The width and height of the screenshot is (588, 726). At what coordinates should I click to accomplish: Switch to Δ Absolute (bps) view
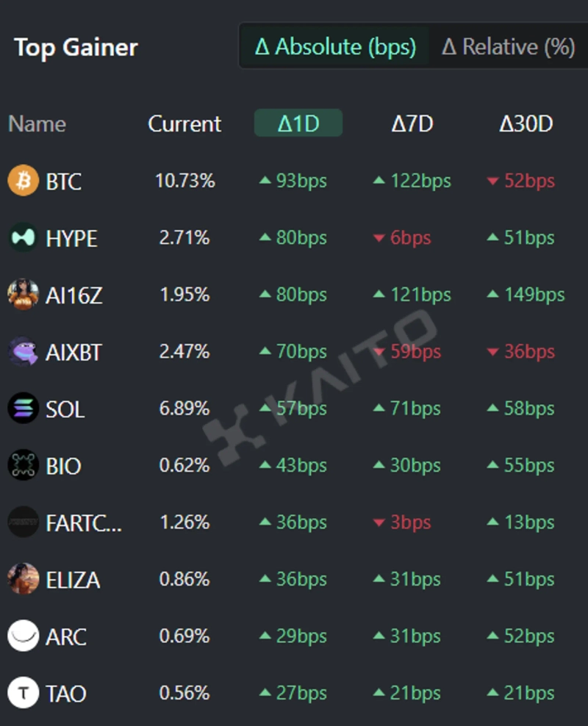coord(335,47)
